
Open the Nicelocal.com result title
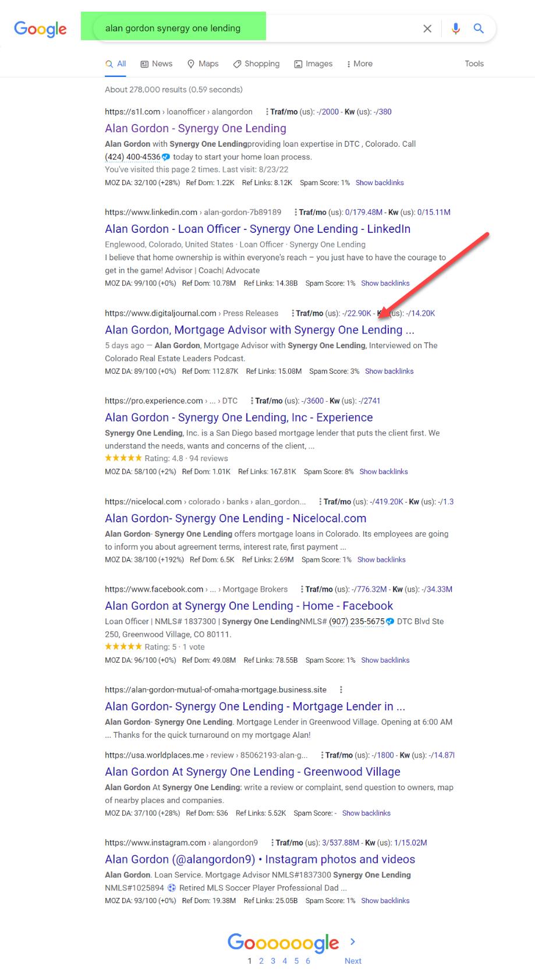tap(236, 518)
